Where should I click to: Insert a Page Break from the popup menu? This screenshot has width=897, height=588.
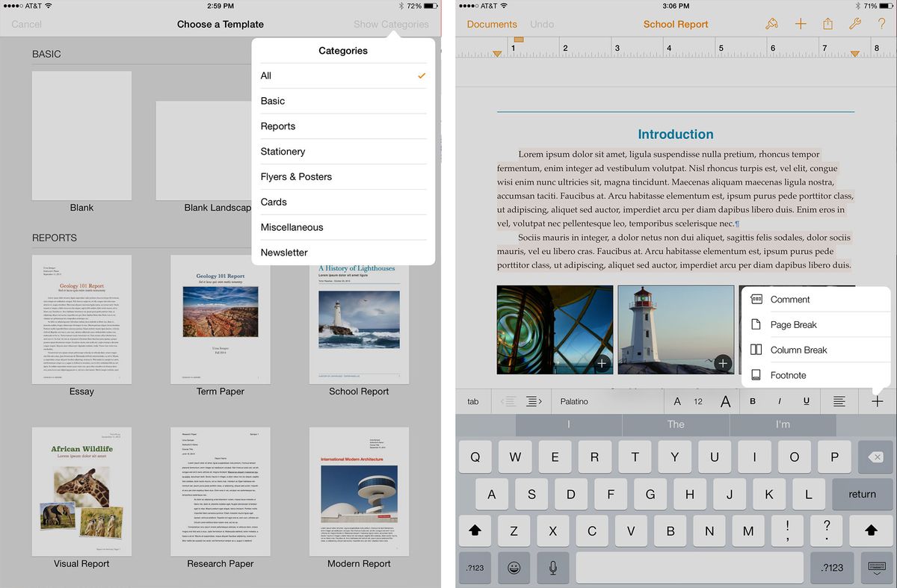click(x=795, y=324)
